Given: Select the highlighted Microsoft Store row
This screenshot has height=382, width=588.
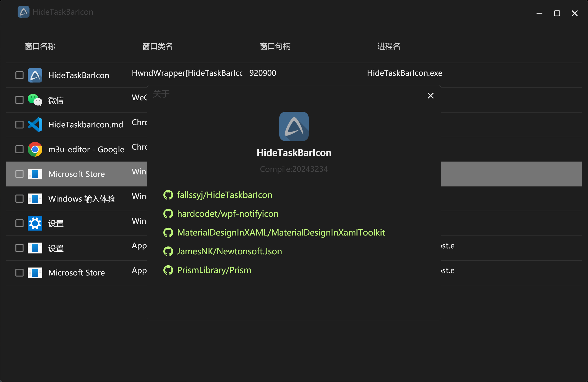Looking at the screenshot, I should [x=76, y=174].
